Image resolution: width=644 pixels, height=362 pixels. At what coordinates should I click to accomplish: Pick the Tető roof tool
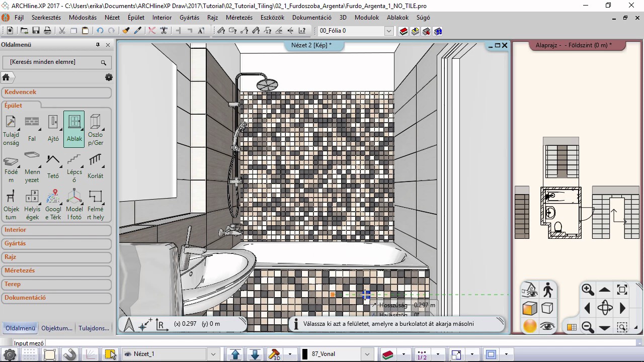tap(53, 167)
